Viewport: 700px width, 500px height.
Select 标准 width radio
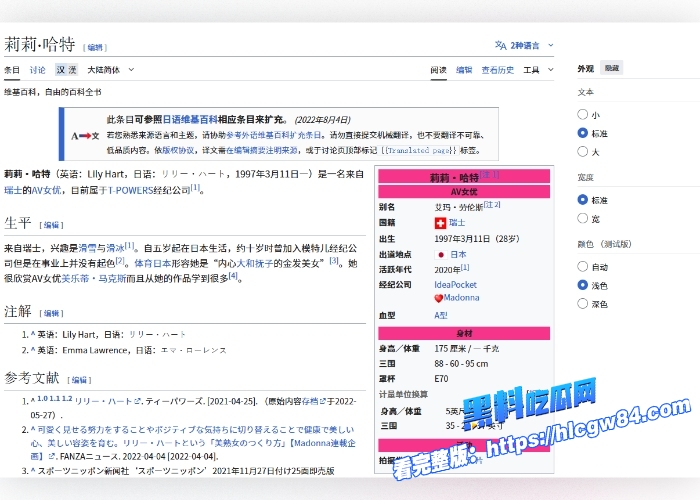[582, 200]
